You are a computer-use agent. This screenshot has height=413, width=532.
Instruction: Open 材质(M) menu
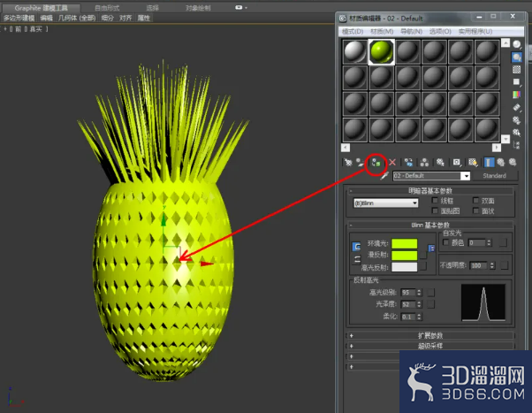tap(382, 31)
